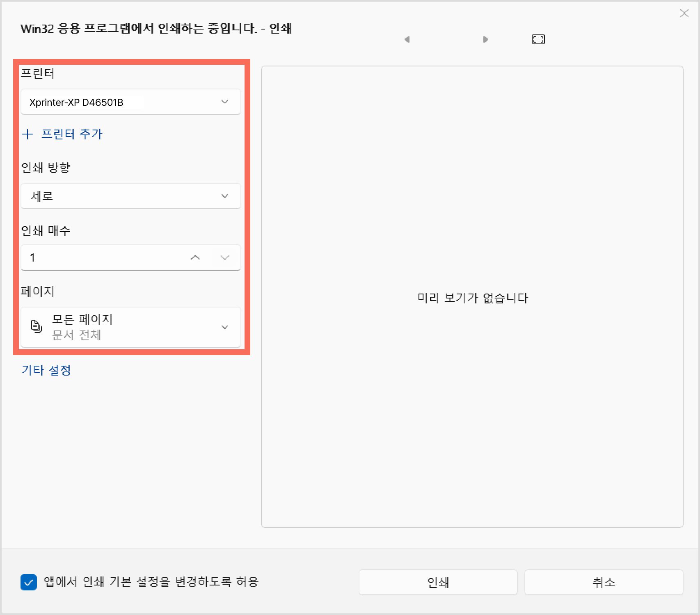Click the 인쇄 매수 label

coord(46,230)
